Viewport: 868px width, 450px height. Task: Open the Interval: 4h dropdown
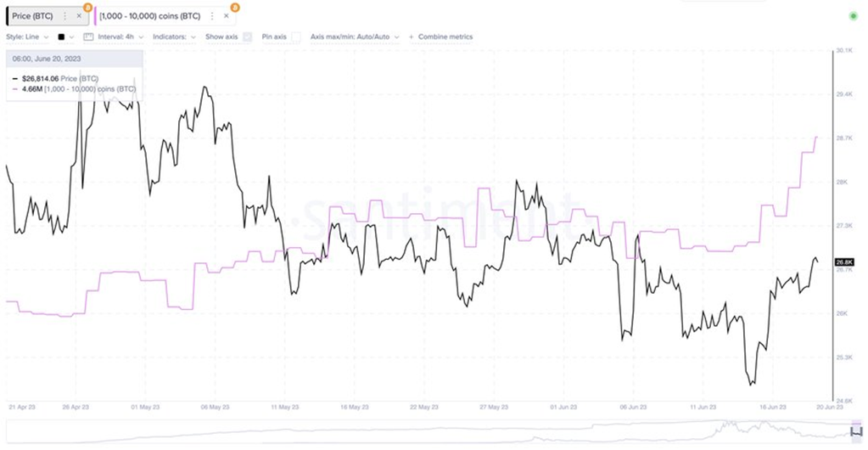(x=121, y=37)
